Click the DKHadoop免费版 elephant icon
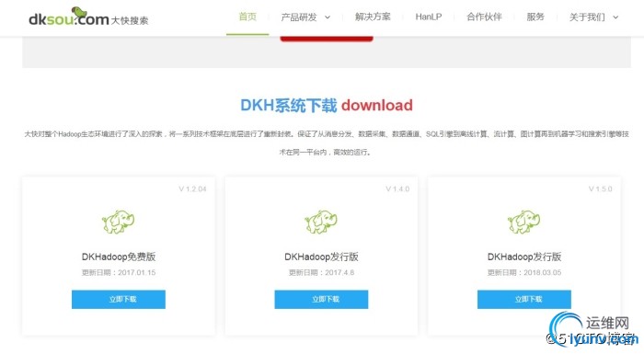Viewport: 644px width, 354px height. (x=119, y=222)
